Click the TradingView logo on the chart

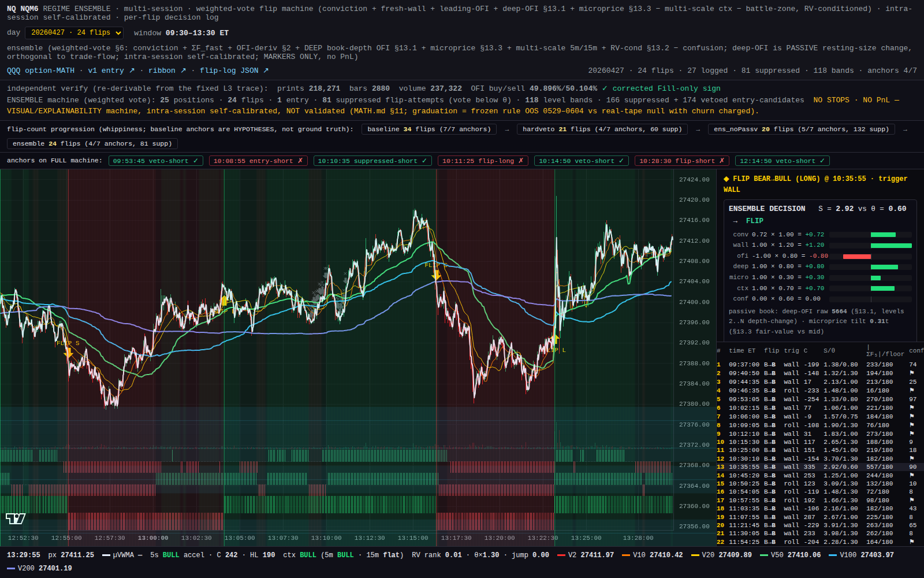tap(16, 518)
